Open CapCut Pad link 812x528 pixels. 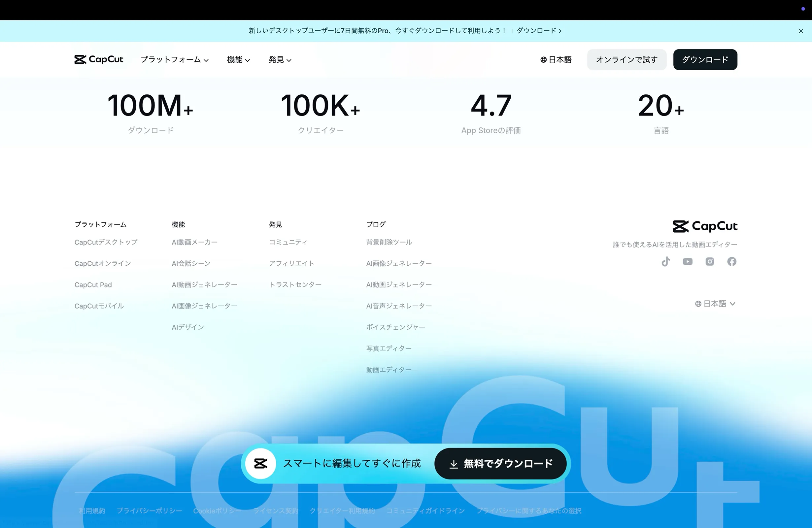tap(93, 285)
